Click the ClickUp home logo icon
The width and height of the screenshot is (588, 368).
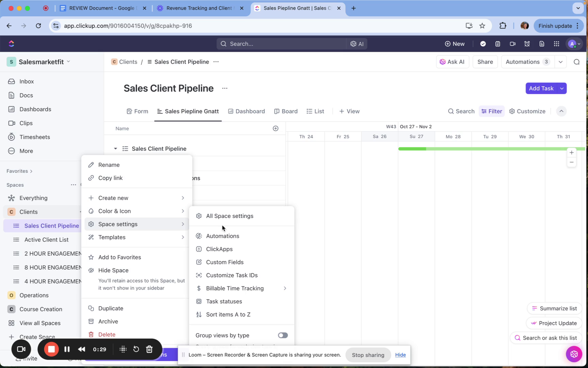11,44
